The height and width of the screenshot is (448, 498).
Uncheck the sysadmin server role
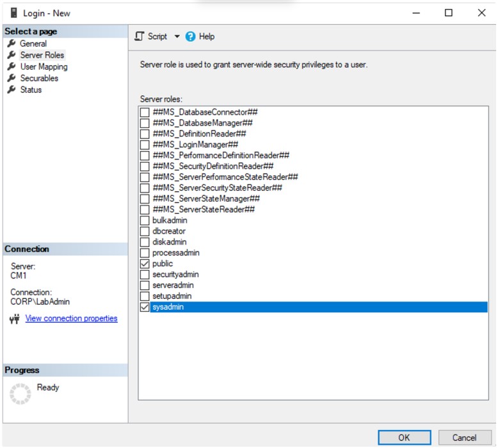pyautogui.click(x=145, y=307)
